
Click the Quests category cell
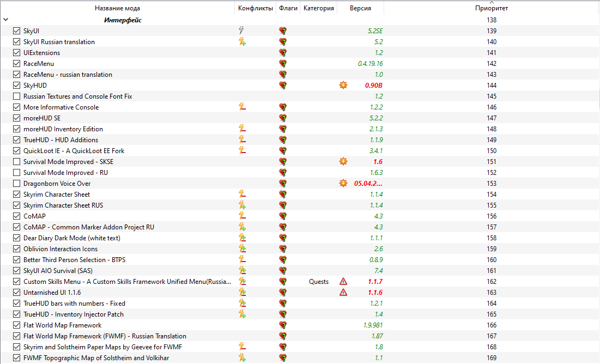[x=318, y=281]
